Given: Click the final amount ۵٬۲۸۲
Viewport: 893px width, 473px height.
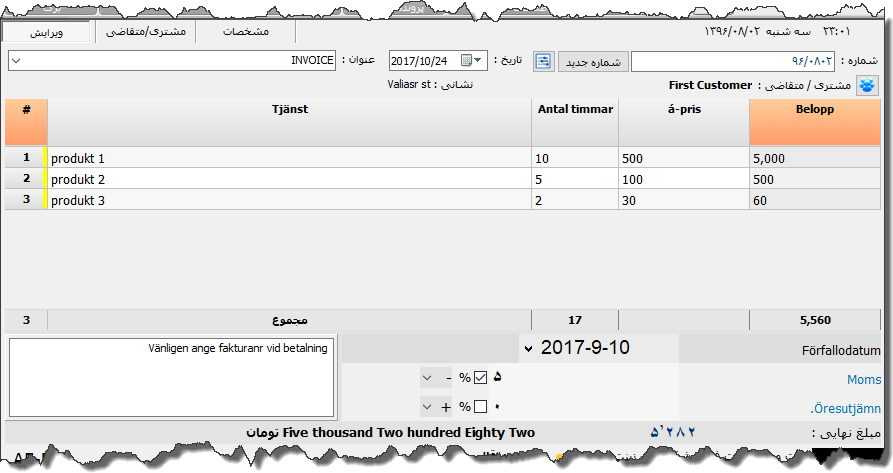Looking at the screenshot, I should click(673, 433).
